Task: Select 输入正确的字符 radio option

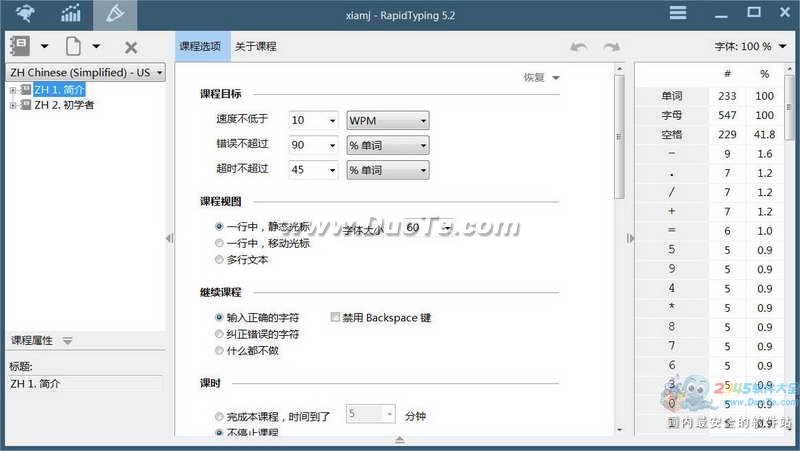Action: point(219,317)
